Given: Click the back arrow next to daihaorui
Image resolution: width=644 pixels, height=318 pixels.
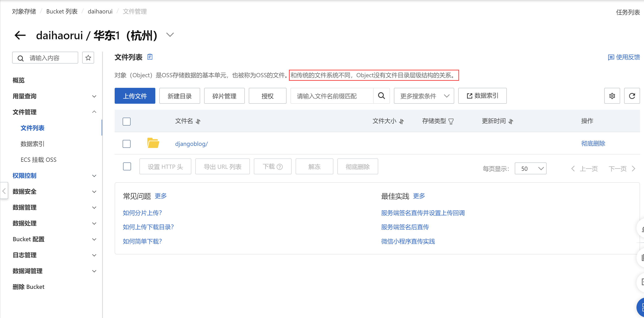Looking at the screenshot, I should 20,35.
